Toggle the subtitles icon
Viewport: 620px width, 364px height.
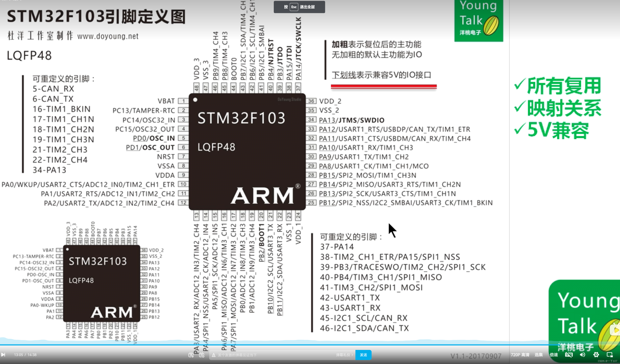point(569,355)
